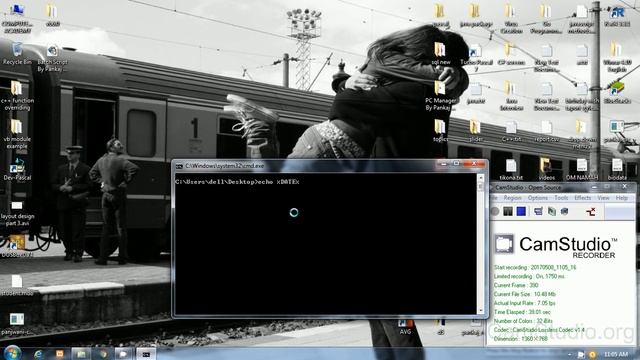The width and height of the screenshot is (640, 360).
Task: Select the c++ function overriding folder
Action: pyautogui.click(x=17, y=96)
